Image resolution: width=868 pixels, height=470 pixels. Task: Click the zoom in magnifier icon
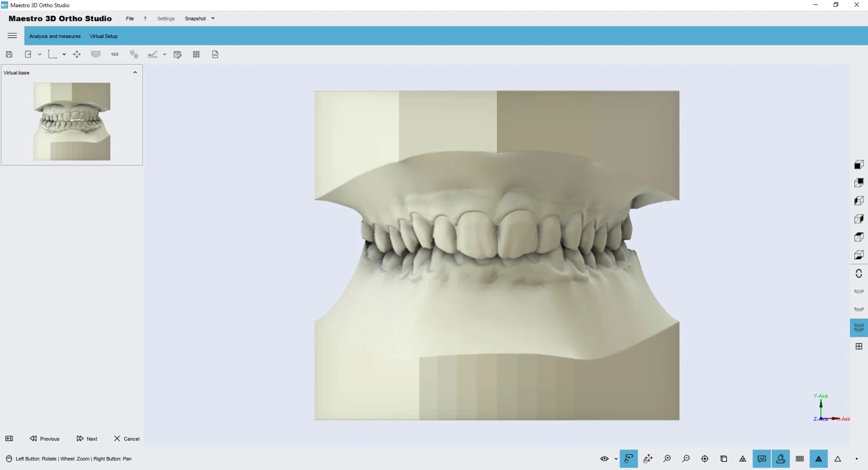tap(667, 459)
